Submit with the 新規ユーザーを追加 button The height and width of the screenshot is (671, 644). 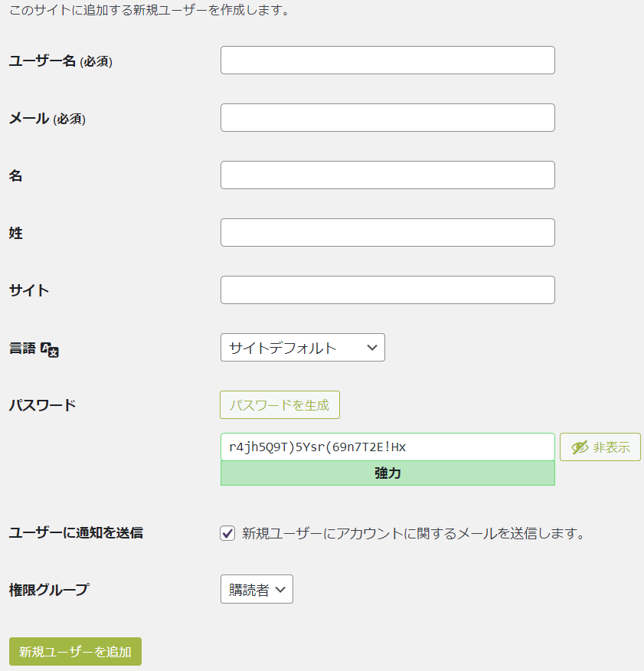tap(75, 652)
